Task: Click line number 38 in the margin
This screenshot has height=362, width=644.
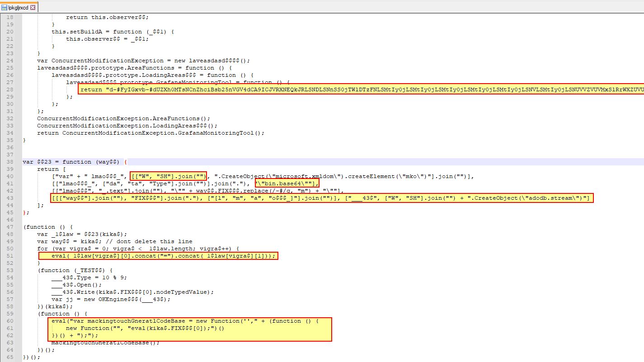Action: point(10,162)
